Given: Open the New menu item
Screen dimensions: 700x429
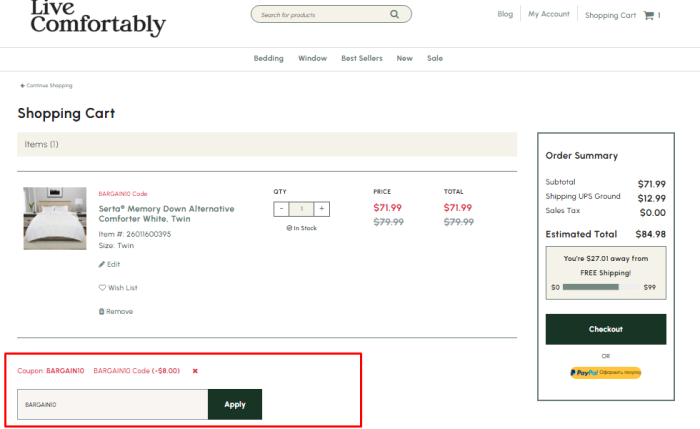Looking at the screenshot, I should point(404,58).
